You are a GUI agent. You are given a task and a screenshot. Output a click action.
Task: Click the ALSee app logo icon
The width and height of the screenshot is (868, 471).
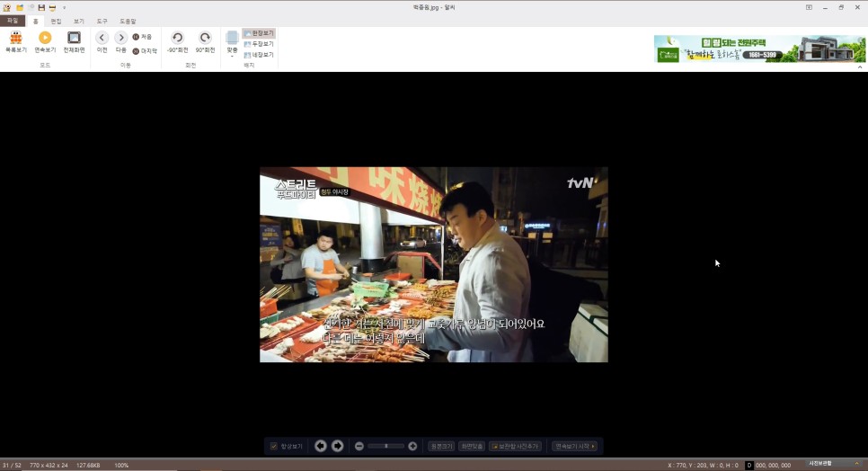click(6, 7)
